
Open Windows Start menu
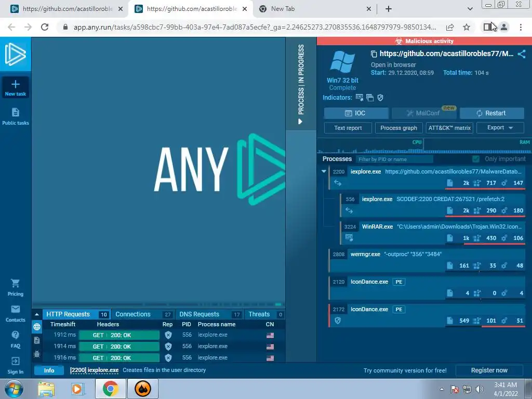[14, 389]
